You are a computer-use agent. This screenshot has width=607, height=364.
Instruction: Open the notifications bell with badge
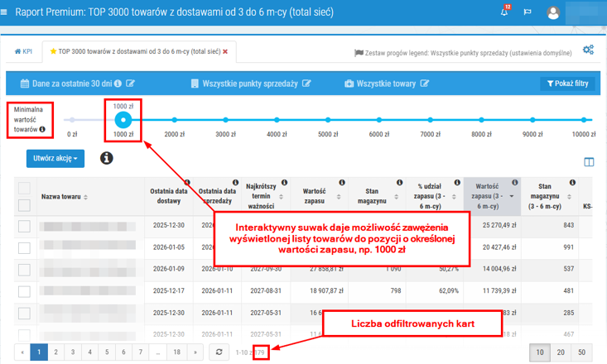(505, 12)
